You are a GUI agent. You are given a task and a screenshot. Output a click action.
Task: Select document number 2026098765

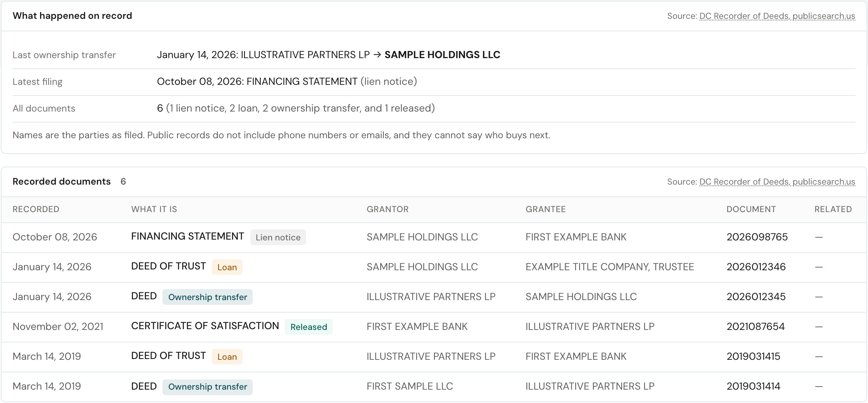pos(757,237)
